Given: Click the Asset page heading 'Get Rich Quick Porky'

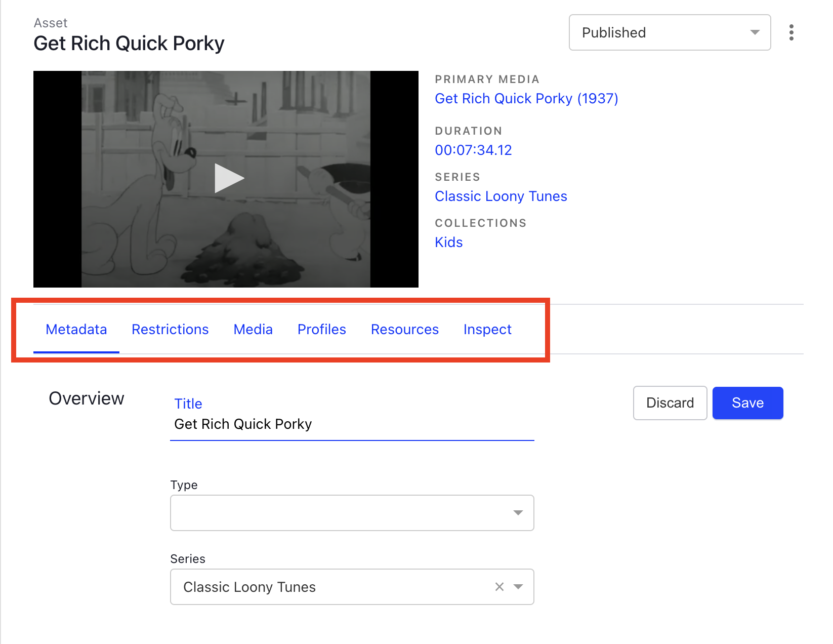Looking at the screenshot, I should click(x=129, y=44).
